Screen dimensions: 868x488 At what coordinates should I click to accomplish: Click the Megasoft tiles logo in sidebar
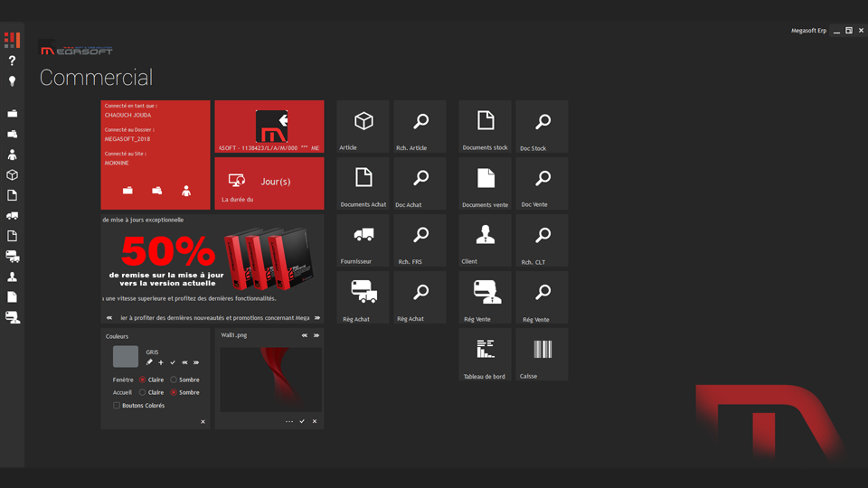pos(12,40)
